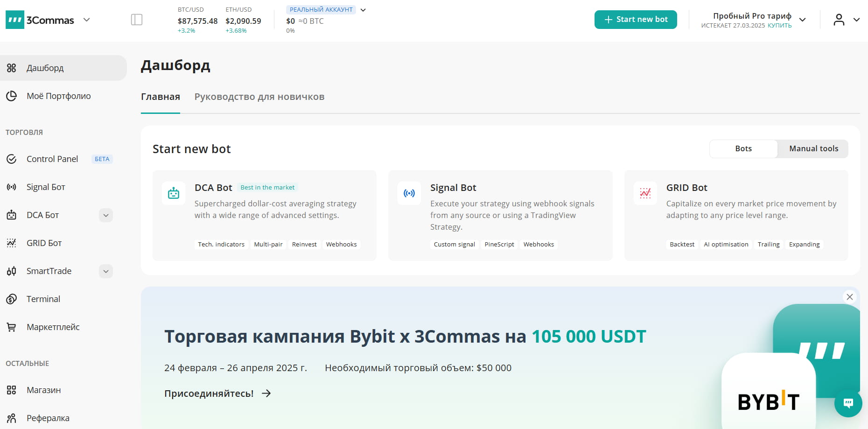Image resolution: width=868 pixels, height=429 pixels.
Task: Switch to the Manual tools toggle
Action: point(813,148)
